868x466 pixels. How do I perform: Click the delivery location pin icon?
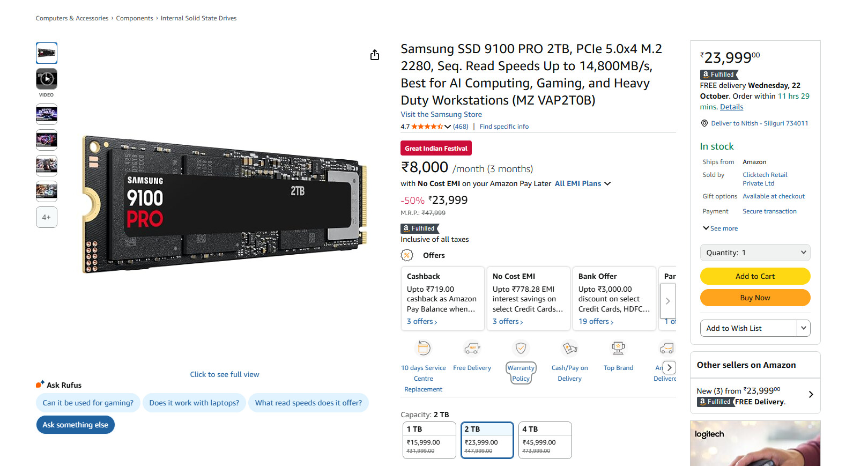[704, 123]
